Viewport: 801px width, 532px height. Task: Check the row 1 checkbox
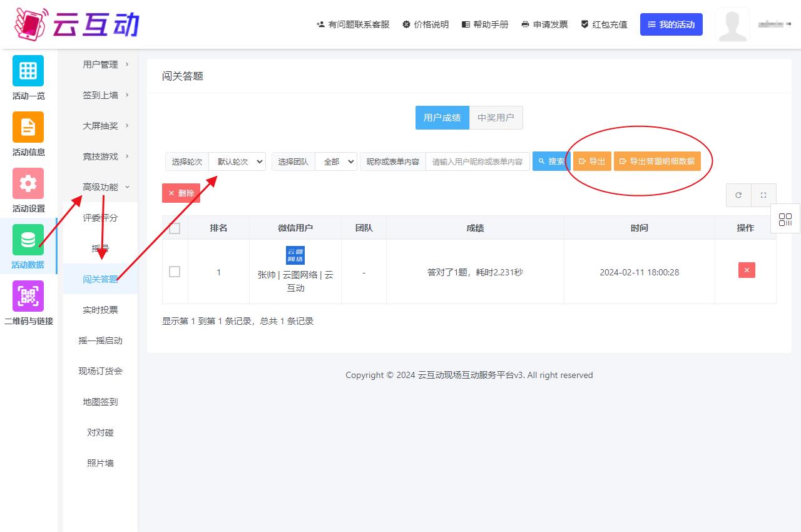click(x=175, y=272)
